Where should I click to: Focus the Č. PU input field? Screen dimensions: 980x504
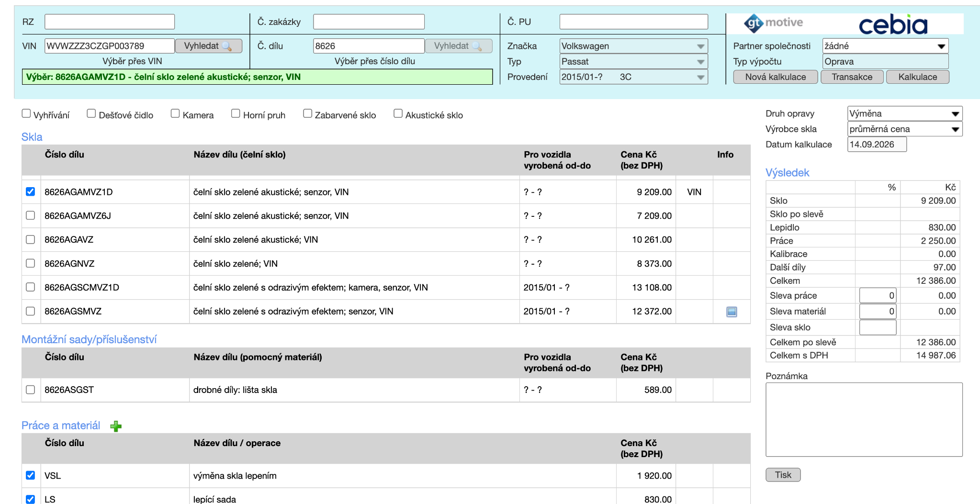tap(633, 22)
